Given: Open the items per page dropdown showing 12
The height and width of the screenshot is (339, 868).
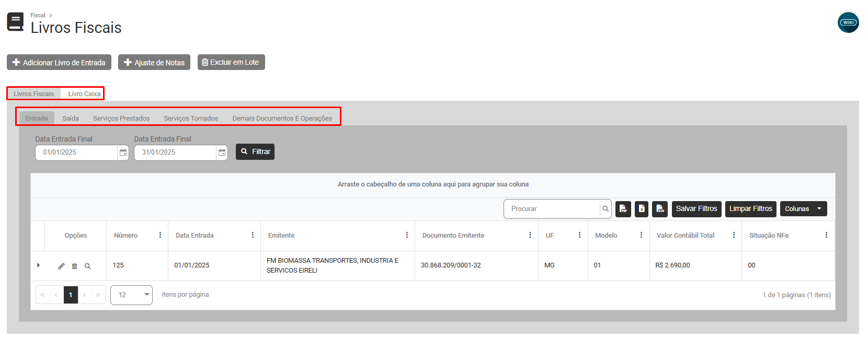Looking at the screenshot, I should (x=131, y=295).
